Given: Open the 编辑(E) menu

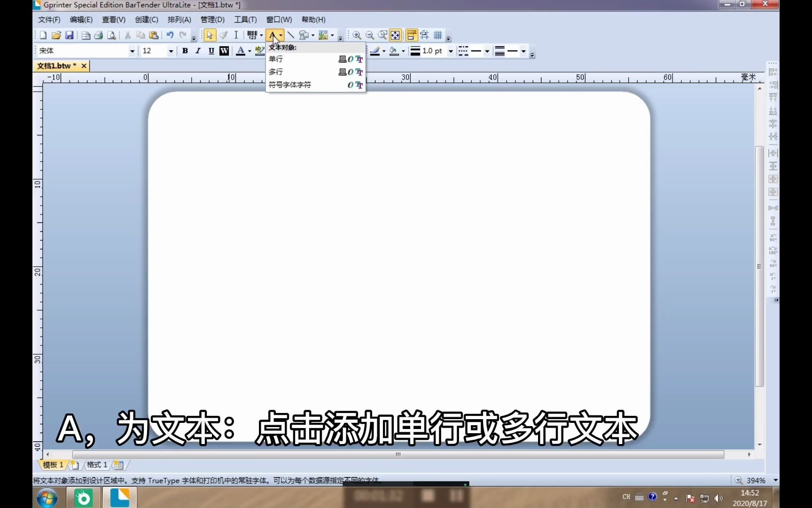Looking at the screenshot, I should (x=81, y=20).
